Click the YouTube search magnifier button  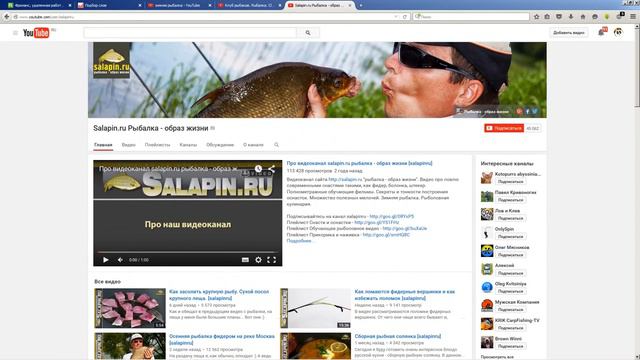[x=308, y=33]
